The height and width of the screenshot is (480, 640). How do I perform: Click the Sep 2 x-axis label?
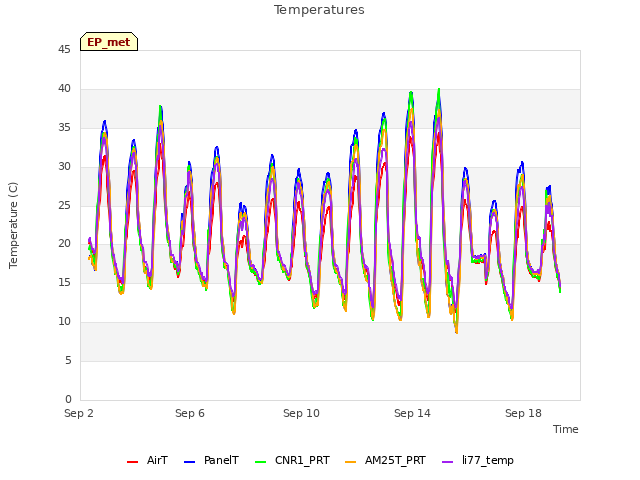pos(79,413)
